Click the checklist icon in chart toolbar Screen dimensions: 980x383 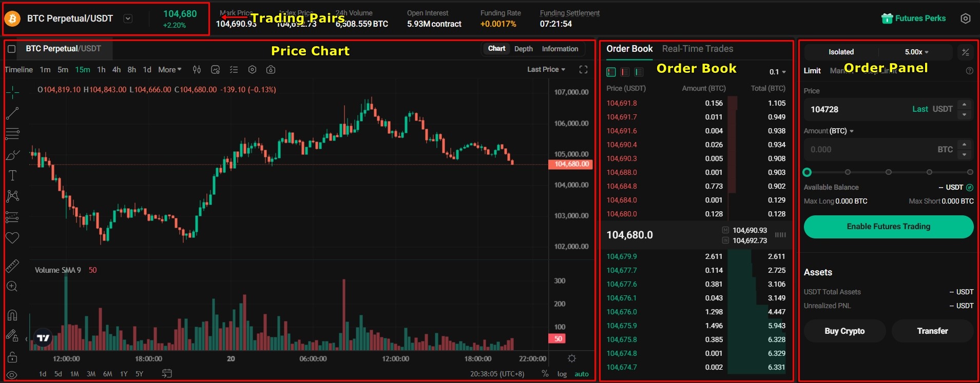point(234,70)
